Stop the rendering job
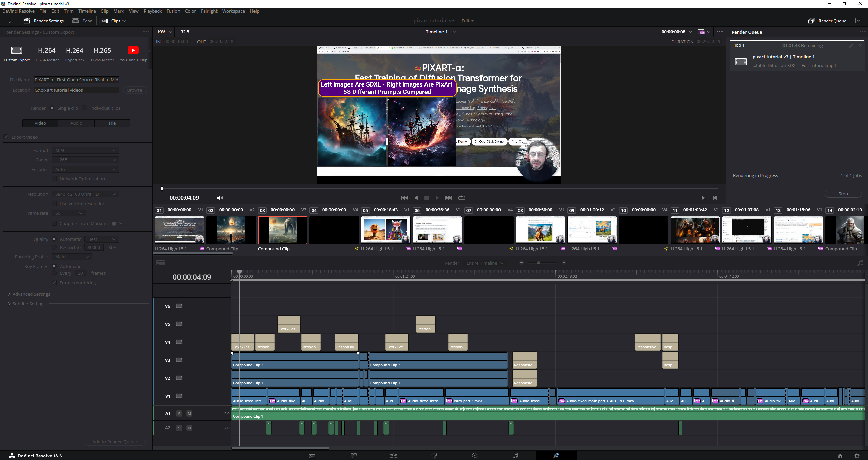 pos(843,194)
